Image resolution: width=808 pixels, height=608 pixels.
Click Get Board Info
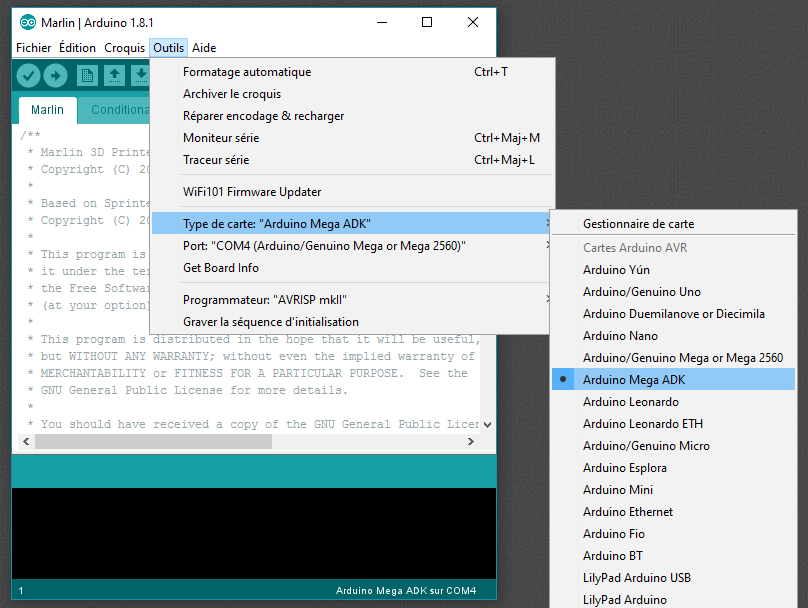pos(220,268)
